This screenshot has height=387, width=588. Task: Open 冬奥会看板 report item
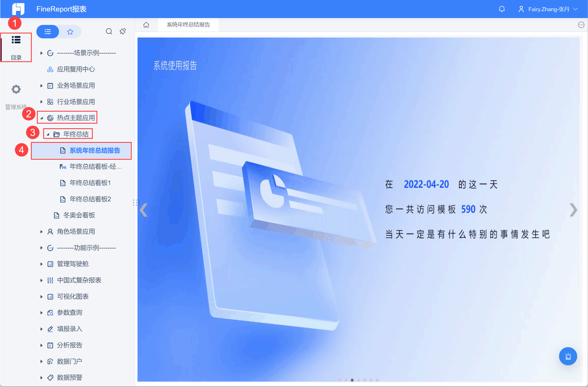pos(79,215)
